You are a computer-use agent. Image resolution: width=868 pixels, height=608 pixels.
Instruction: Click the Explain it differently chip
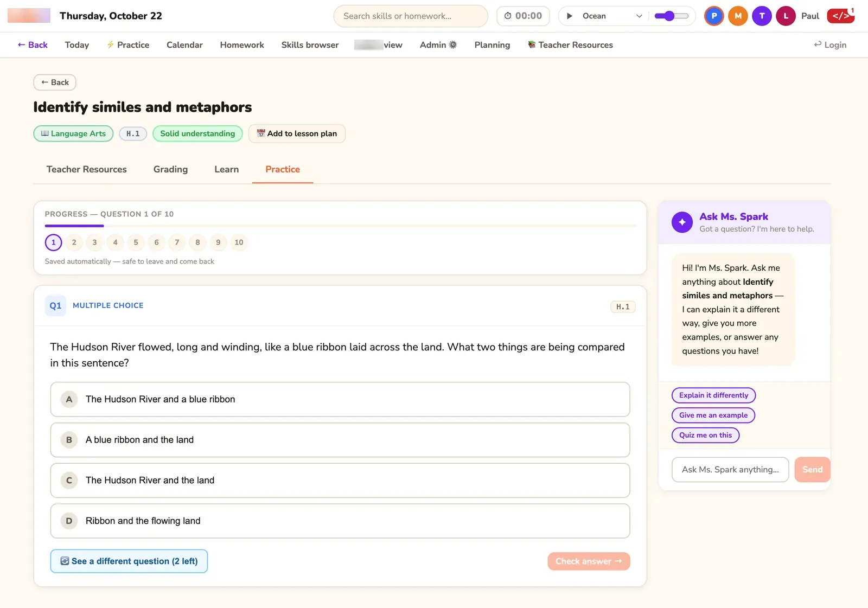click(713, 395)
